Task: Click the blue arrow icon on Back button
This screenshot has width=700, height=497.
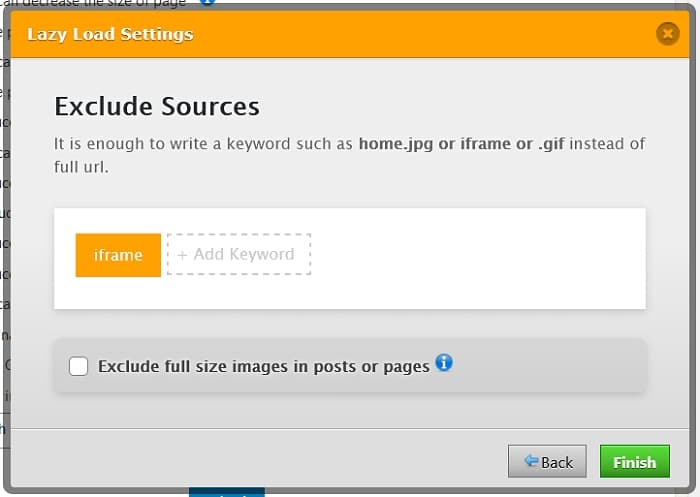Action: click(x=530, y=461)
